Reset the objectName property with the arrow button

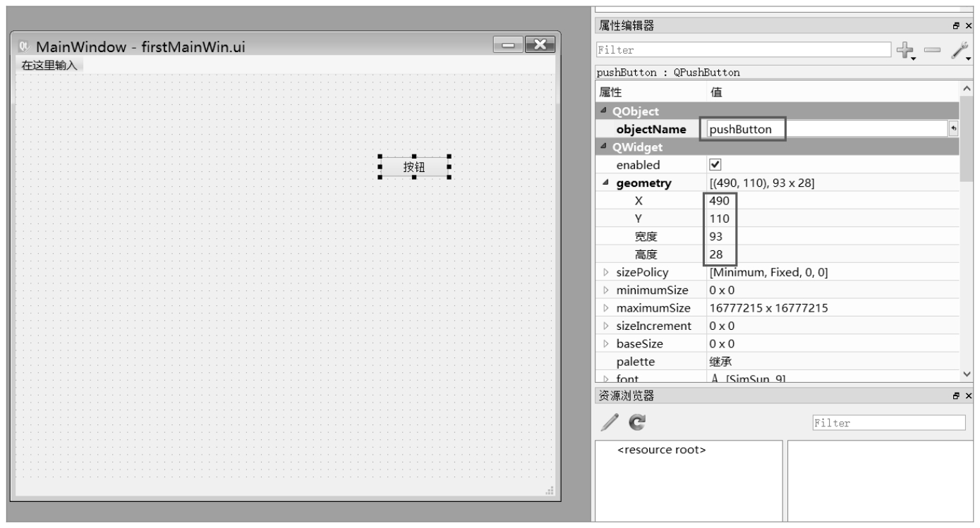(x=954, y=129)
